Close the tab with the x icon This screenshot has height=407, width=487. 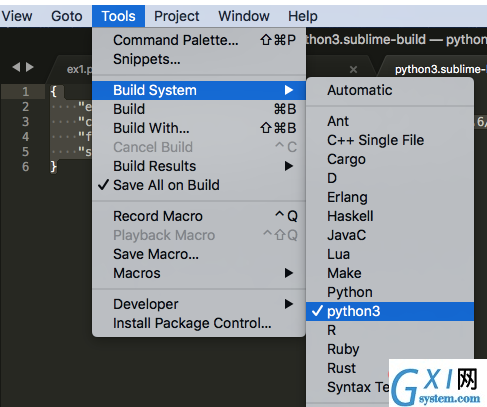coord(353,69)
